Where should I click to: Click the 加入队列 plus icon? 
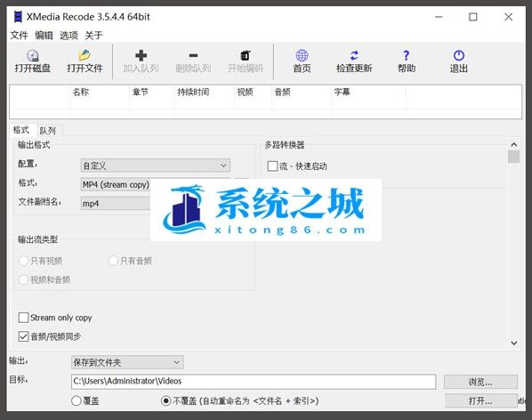point(141,55)
